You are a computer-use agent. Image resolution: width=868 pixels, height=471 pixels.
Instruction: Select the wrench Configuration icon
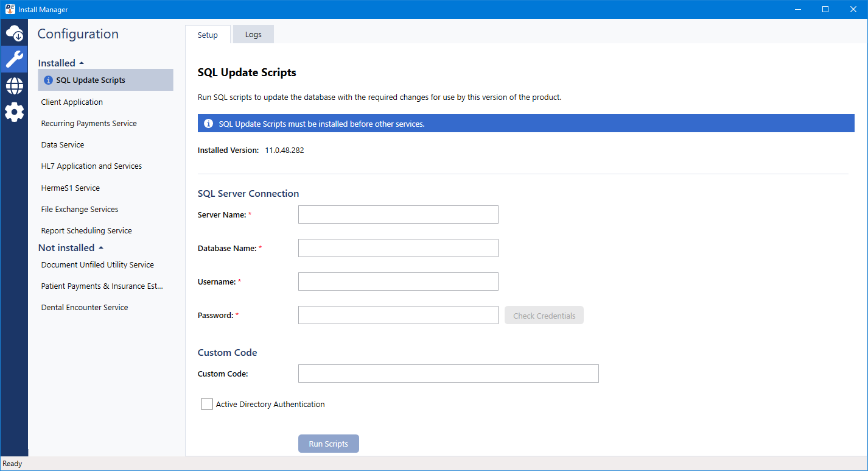click(x=14, y=59)
